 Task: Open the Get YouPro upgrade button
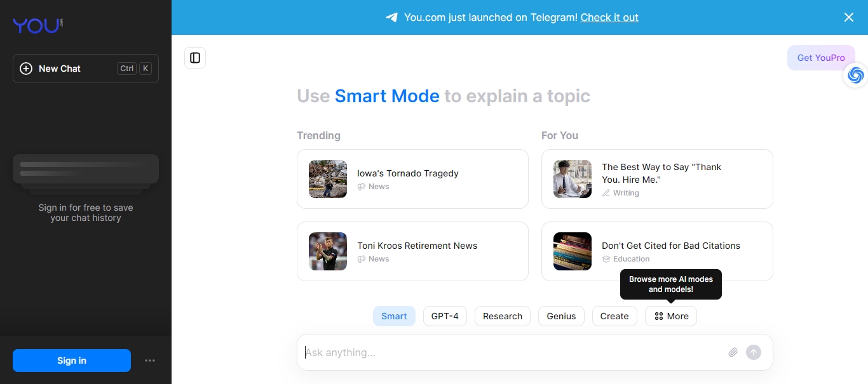(821, 58)
